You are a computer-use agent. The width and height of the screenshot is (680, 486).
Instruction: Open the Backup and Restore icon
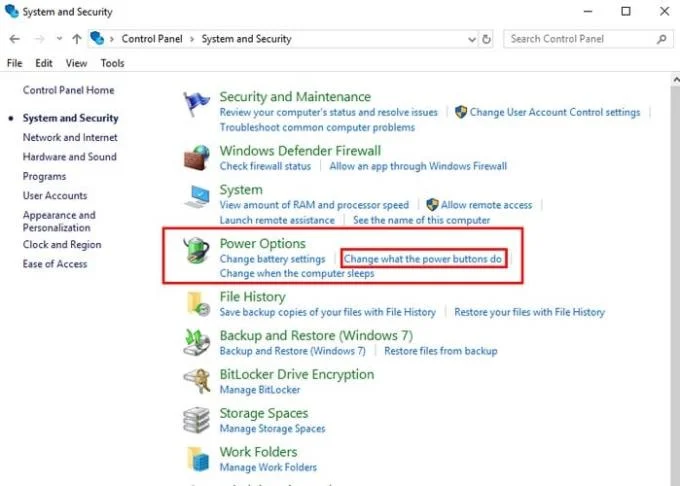coord(197,342)
